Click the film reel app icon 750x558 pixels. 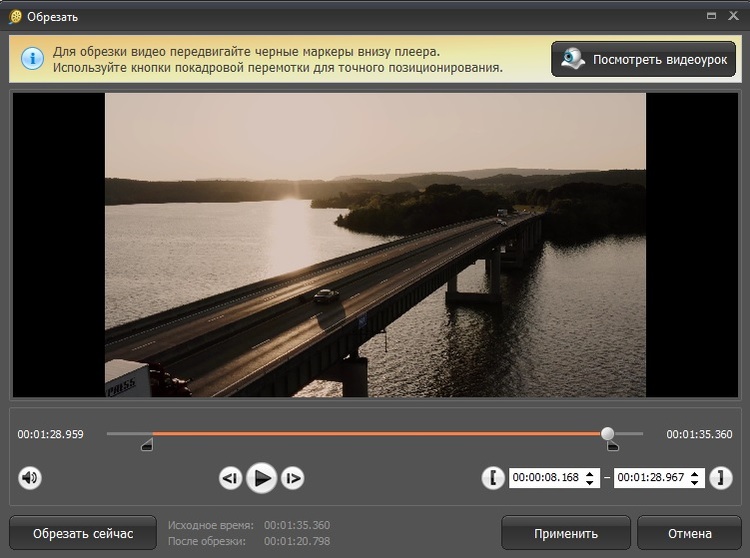15,17
